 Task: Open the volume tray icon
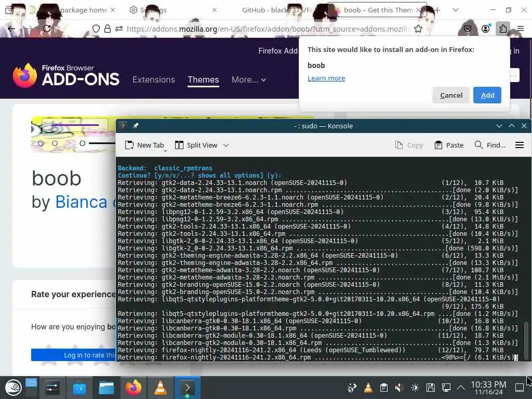[400, 388]
